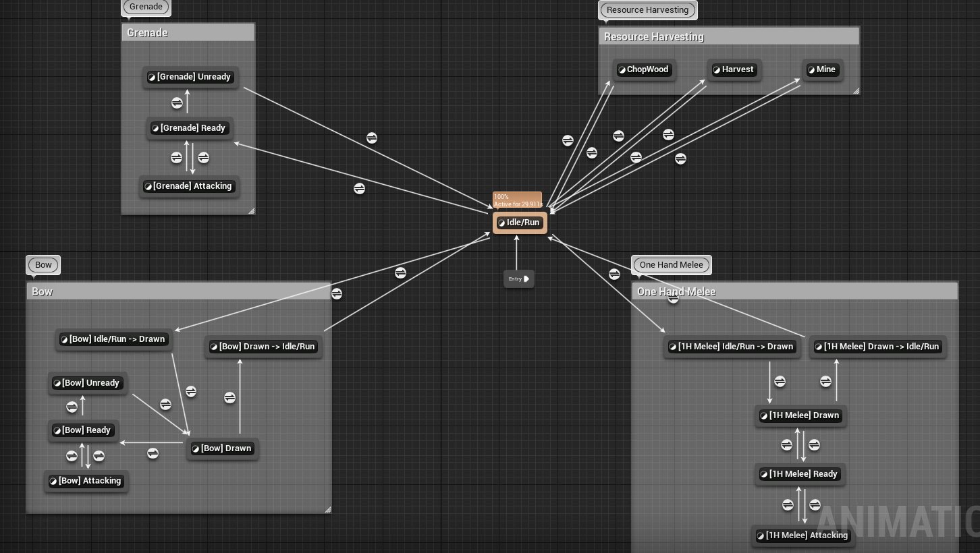Select the [Bow] Unready state
980x553 pixels.
87,383
